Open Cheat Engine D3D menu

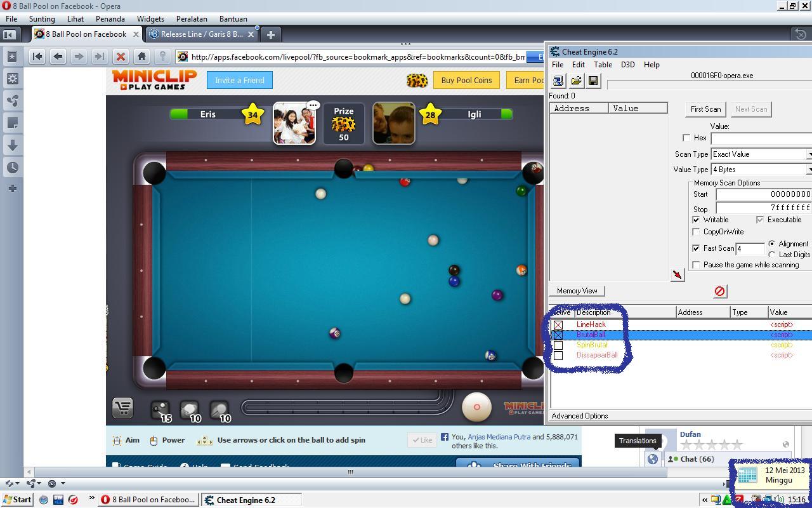627,65
